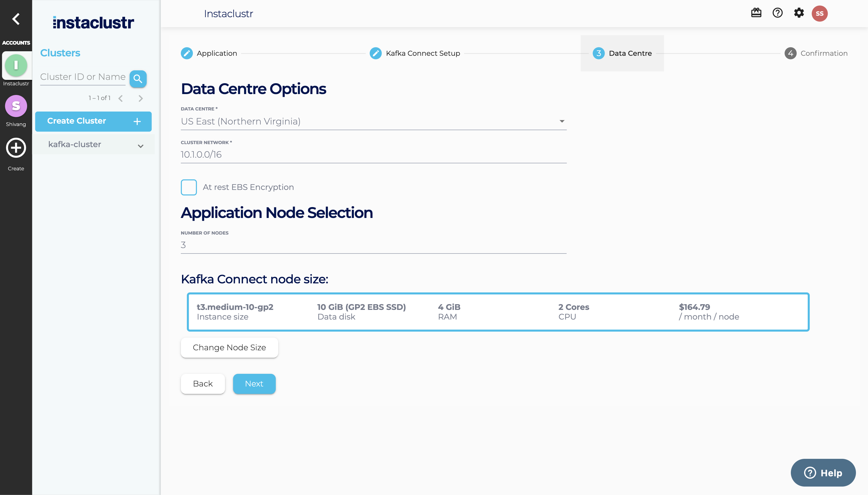Image resolution: width=868 pixels, height=495 pixels.
Task: Go to next page of clusters list
Action: click(140, 99)
